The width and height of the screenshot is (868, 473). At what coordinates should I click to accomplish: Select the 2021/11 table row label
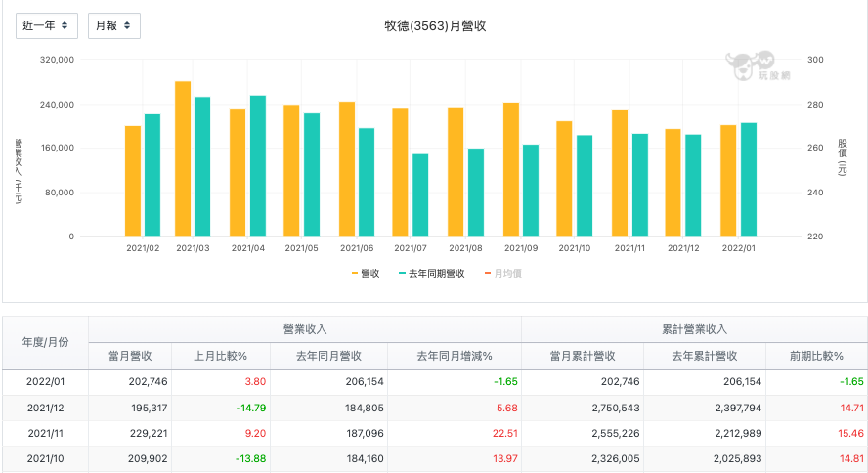[45, 433]
